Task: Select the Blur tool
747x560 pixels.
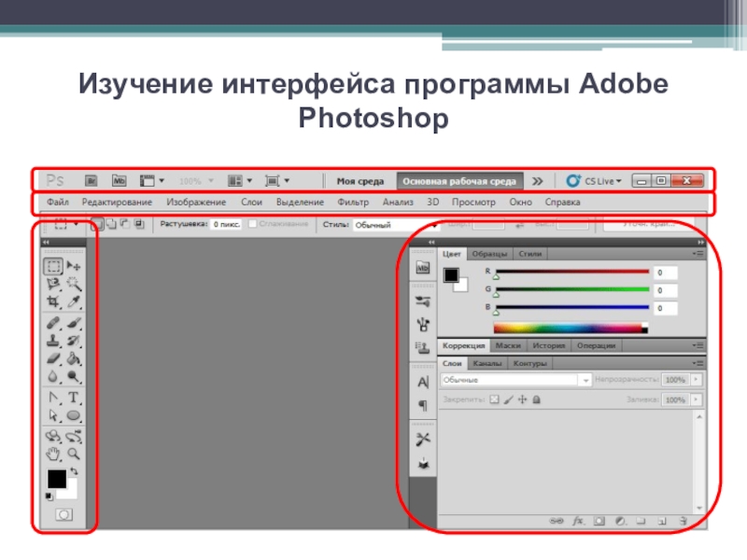Action: click(x=53, y=376)
